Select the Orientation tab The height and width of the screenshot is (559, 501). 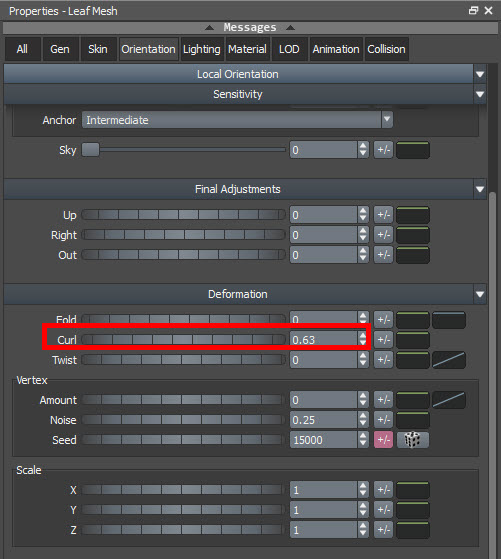[x=148, y=49]
